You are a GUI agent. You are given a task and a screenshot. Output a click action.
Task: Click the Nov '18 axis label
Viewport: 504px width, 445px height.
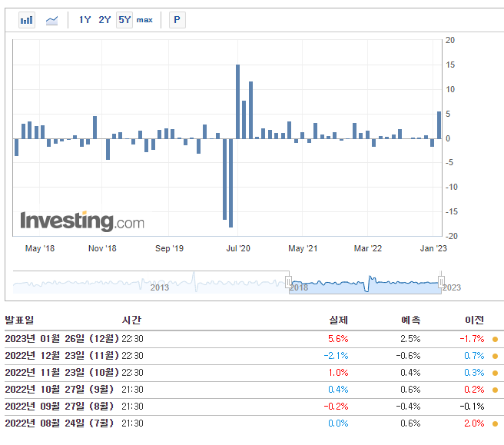[x=102, y=248]
